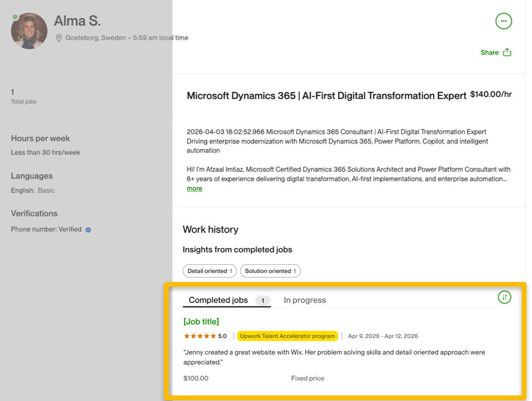Click the Upwork Talent Accelerator program badge

coord(288,336)
